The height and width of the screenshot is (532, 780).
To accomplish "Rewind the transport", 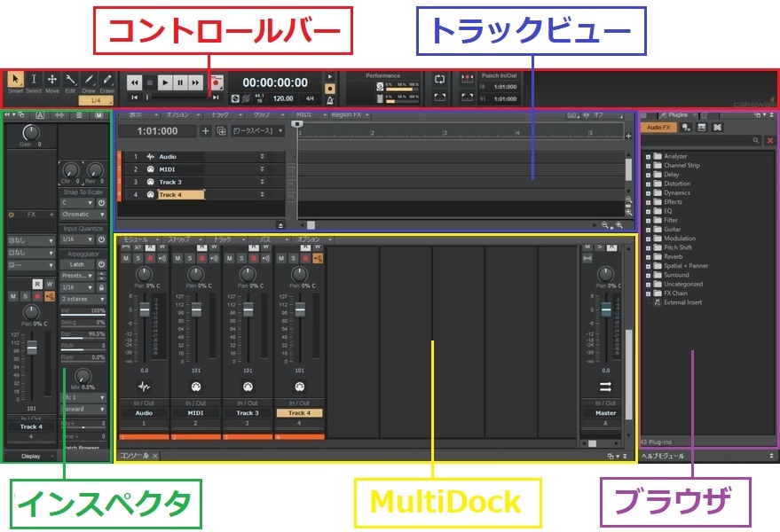I will click(135, 82).
